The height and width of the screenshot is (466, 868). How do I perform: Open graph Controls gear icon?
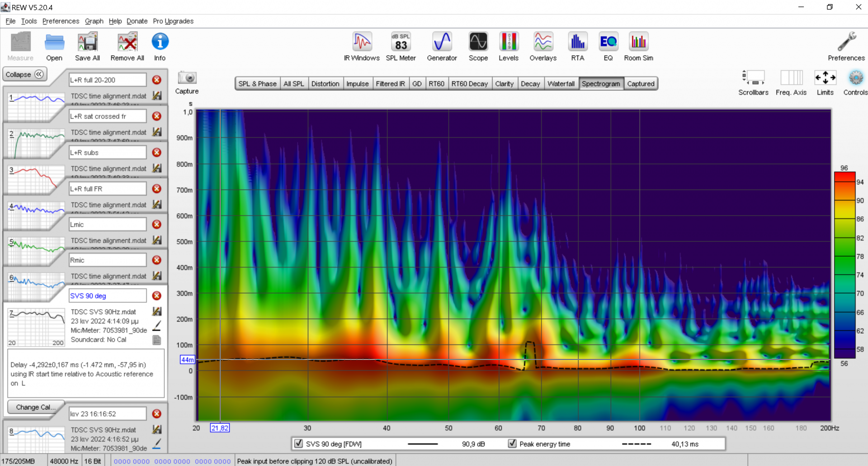coord(855,78)
